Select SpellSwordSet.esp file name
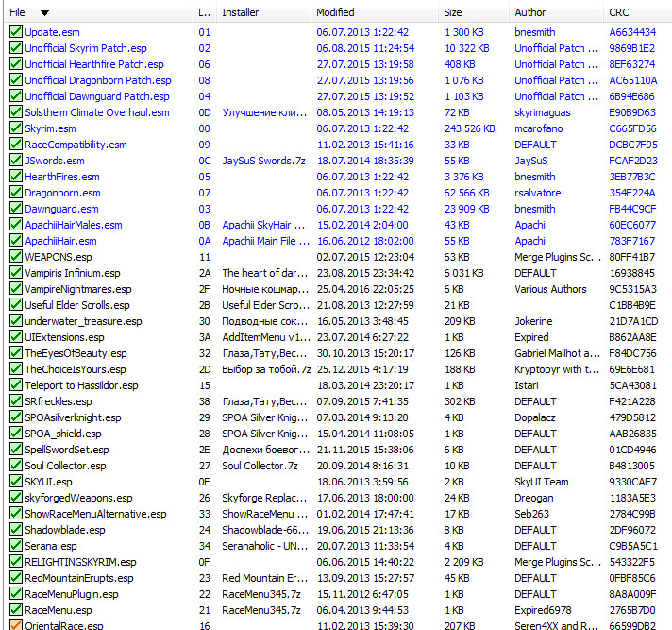The width and height of the screenshot is (672, 630). (x=67, y=450)
